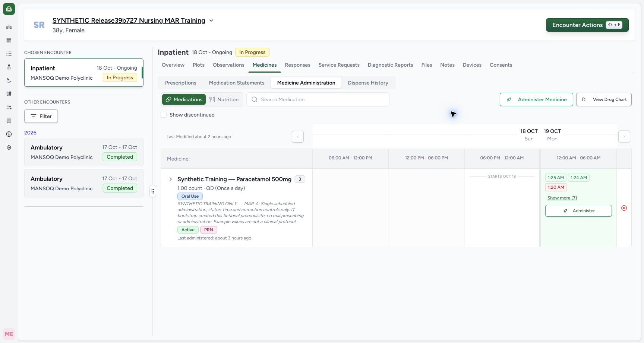Open the microscope lab sidebar icon

[x=9, y=80]
